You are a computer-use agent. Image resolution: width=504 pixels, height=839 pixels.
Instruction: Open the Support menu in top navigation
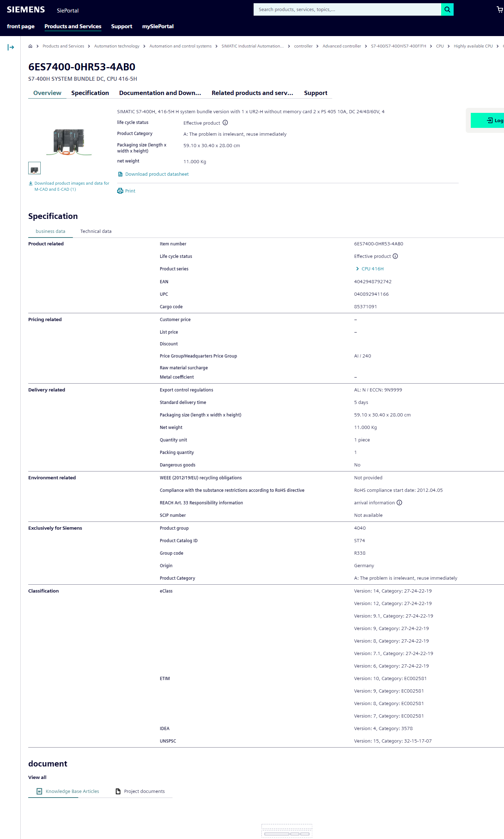tap(121, 26)
